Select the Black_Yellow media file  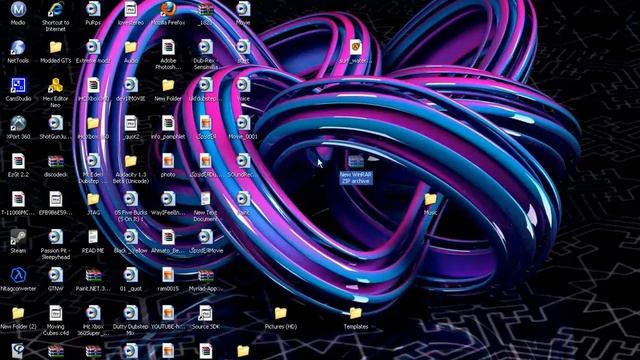click(131, 237)
